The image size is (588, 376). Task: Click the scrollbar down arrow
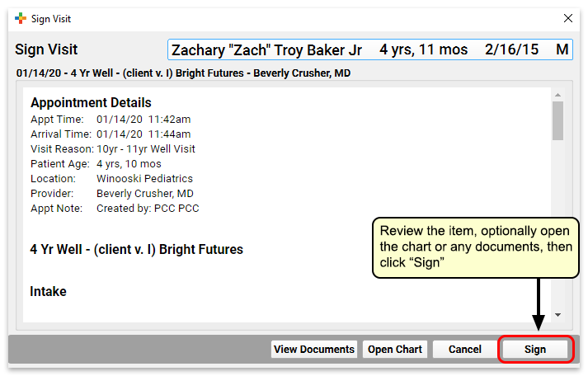coord(558,315)
